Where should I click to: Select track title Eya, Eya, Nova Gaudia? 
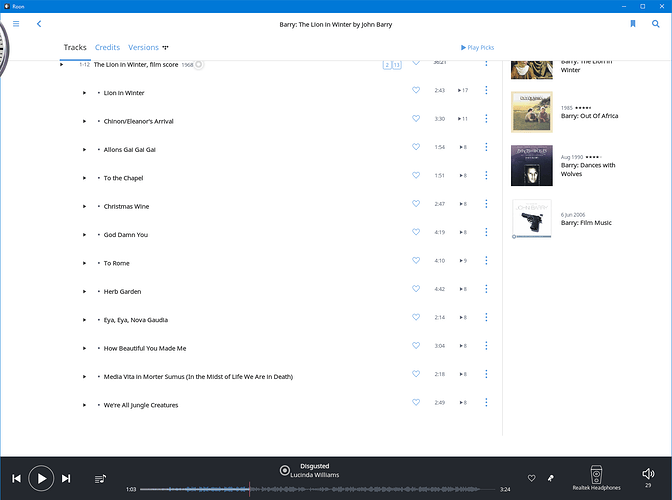[135, 320]
